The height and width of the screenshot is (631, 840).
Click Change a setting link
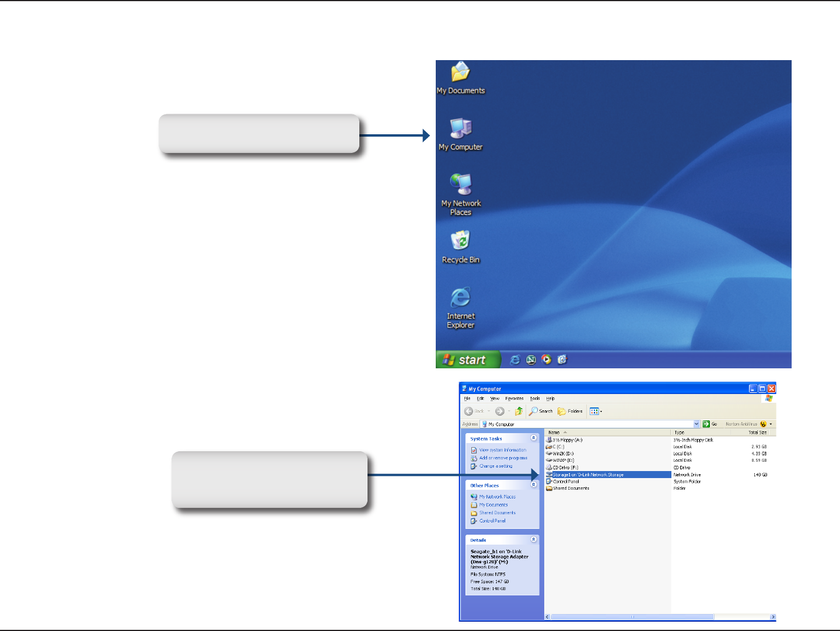coord(496,466)
